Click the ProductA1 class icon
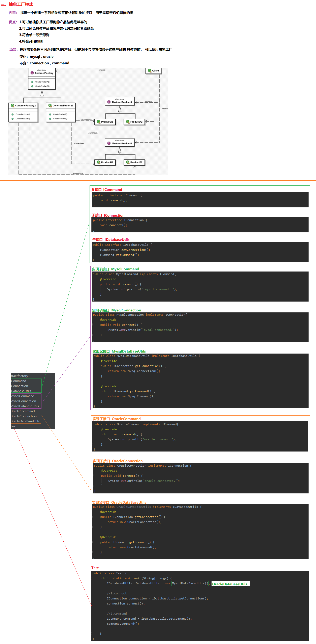The image size is (316, 644). click(x=98, y=122)
